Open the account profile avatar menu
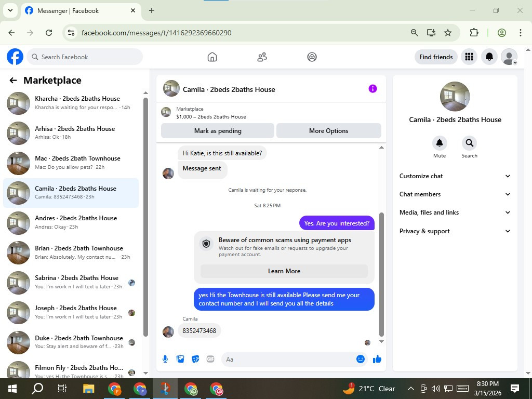532x399 pixels. click(x=509, y=57)
